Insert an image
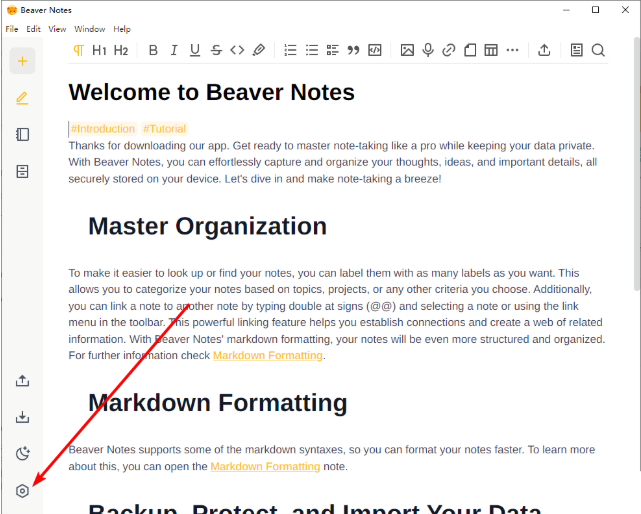 pos(407,50)
